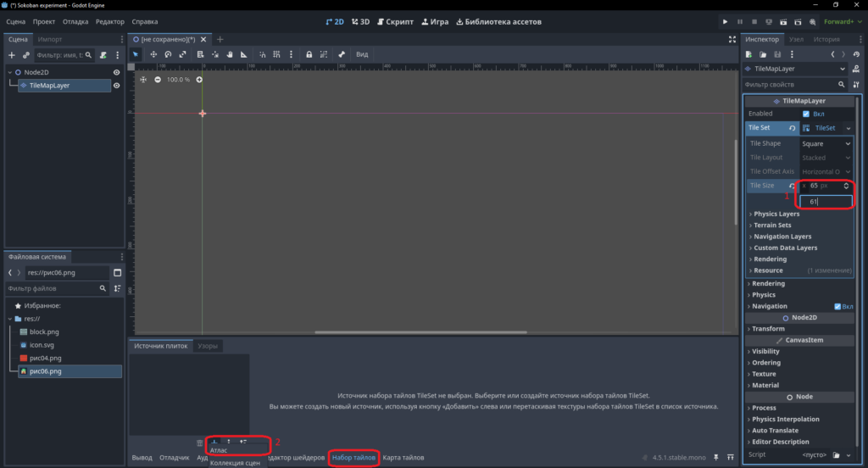Activate the Ruler Mode triangle tool
Viewport: 868px width, 468px height.
[x=243, y=54]
